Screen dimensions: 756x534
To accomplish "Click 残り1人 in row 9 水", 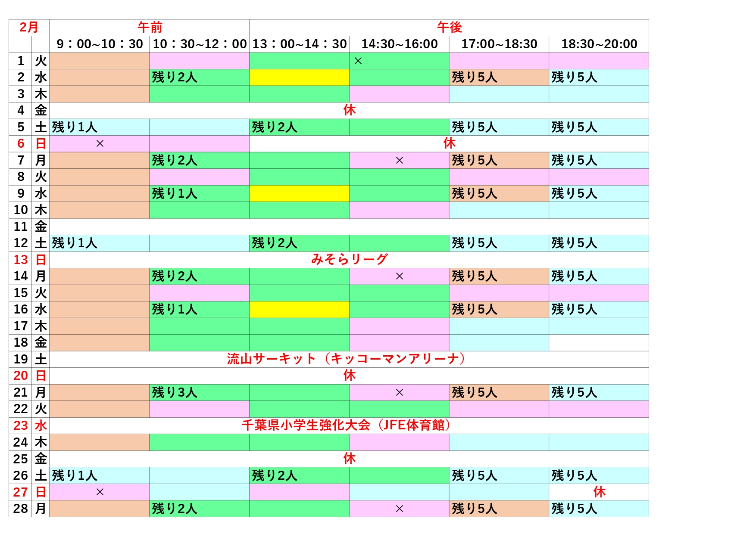I will [x=175, y=193].
